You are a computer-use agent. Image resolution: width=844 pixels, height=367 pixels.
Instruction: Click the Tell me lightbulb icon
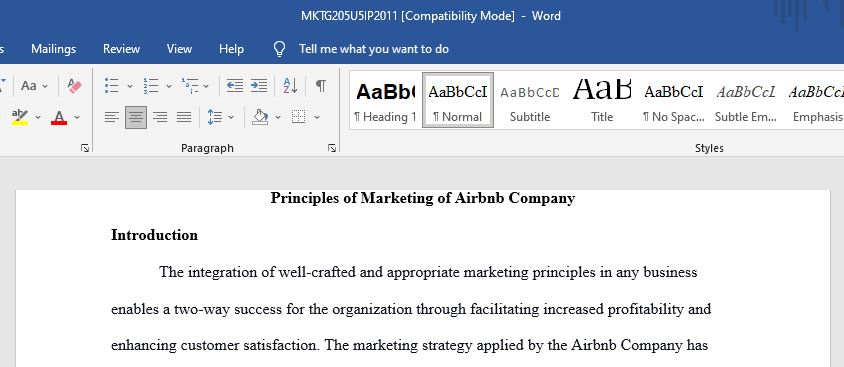click(279, 49)
